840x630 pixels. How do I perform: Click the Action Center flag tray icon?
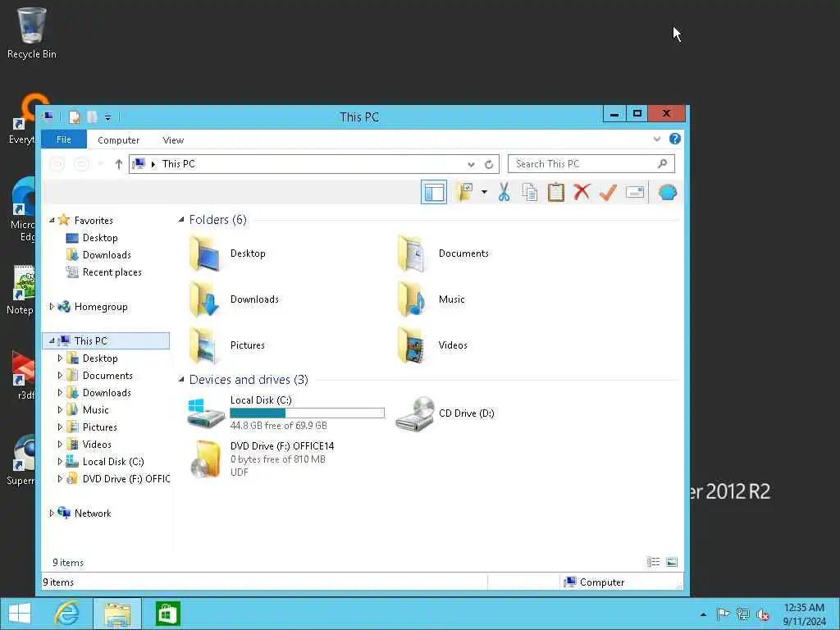723,614
